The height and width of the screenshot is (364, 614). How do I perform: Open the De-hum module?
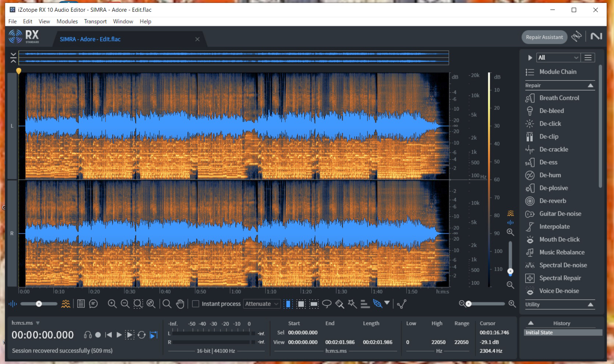click(x=550, y=175)
